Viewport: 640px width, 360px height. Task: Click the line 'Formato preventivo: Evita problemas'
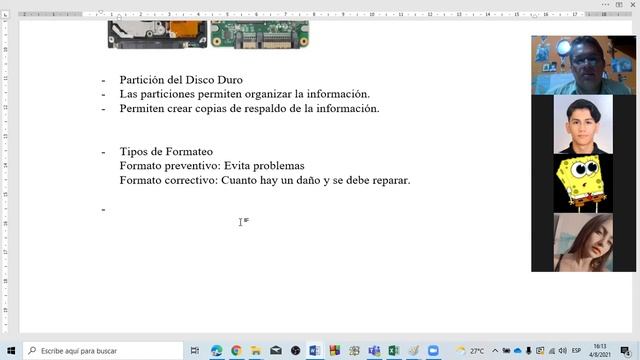(212, 166)
